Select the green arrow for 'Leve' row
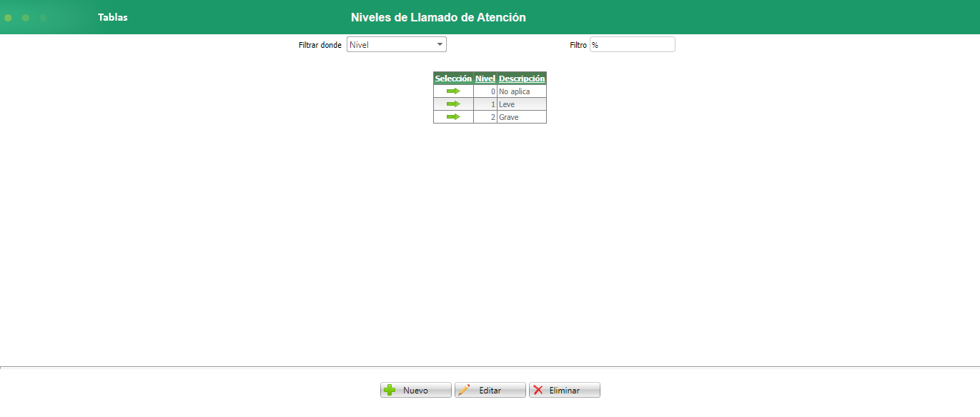Screen dimensions: 980x417 pyautogui.click(x=452, y=104)
